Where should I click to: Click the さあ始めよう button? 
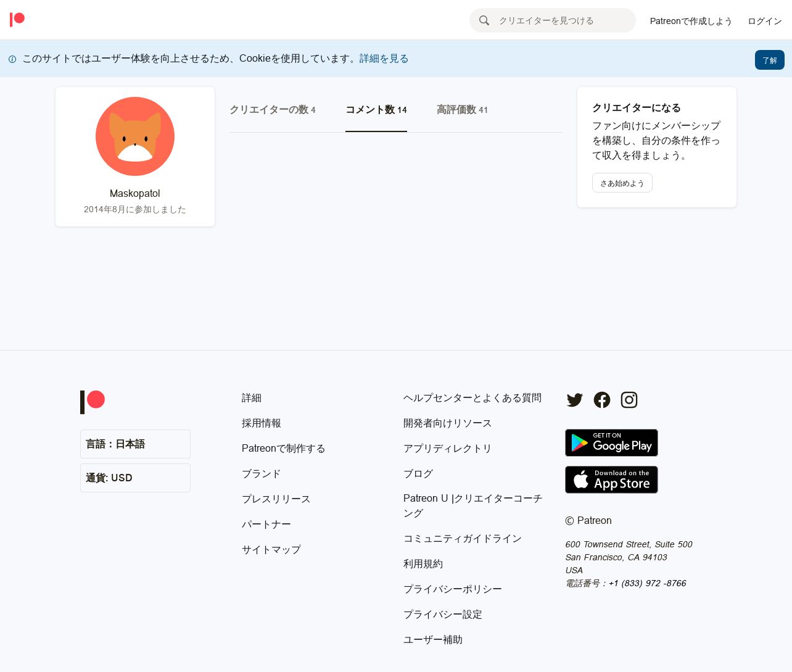coord(622,183)
